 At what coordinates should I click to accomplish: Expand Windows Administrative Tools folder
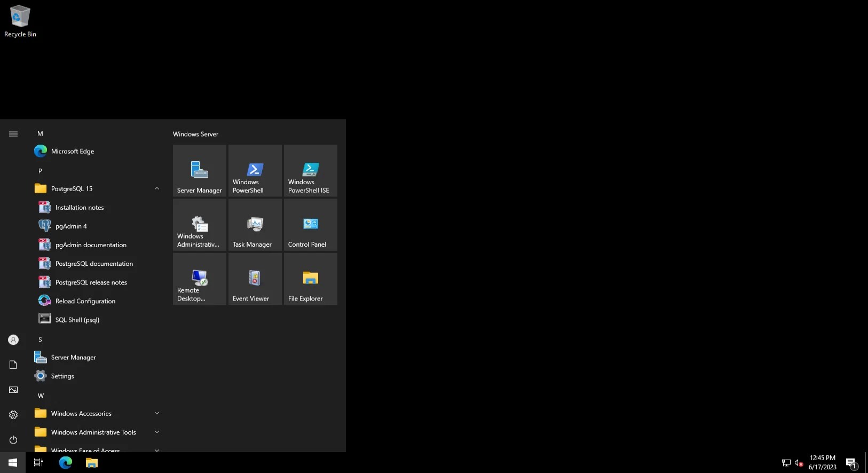click(x=96, y=432)
